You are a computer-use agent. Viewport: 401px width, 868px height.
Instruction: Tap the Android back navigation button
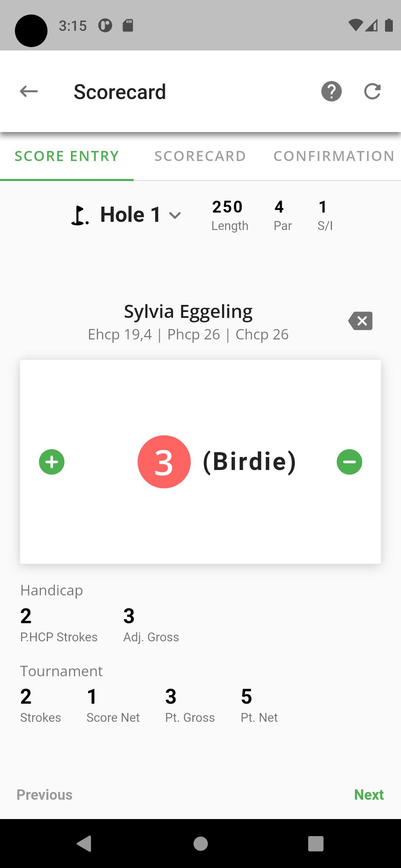(x=84, y=844)
